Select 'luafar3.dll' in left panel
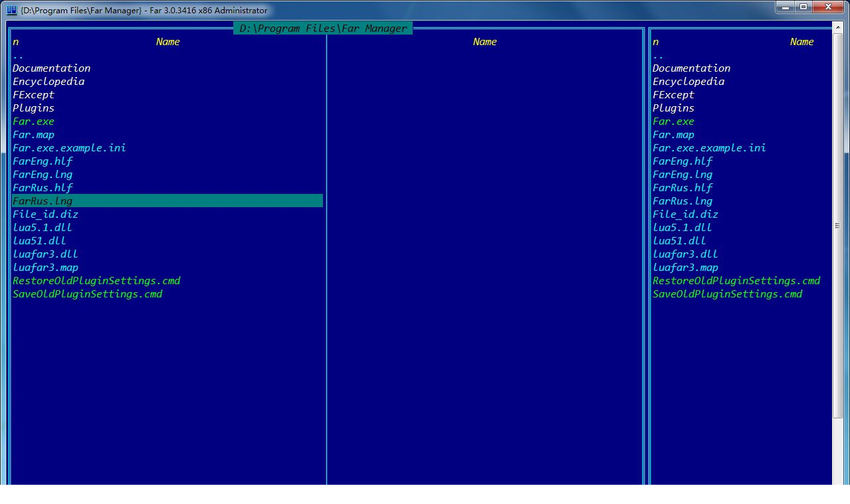This screenshot has height=504, width=850. [45, 254]
